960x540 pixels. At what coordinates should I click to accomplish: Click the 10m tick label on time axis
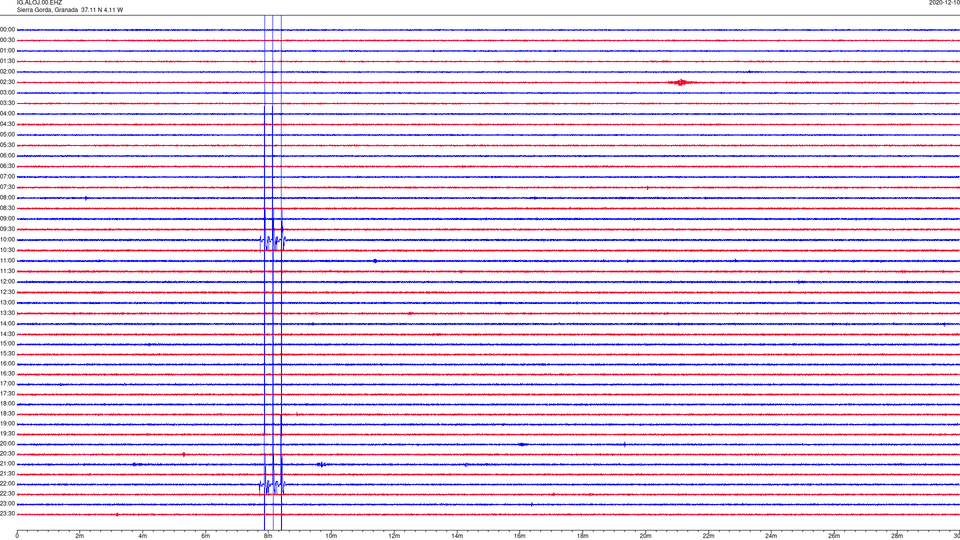(331, 536)
